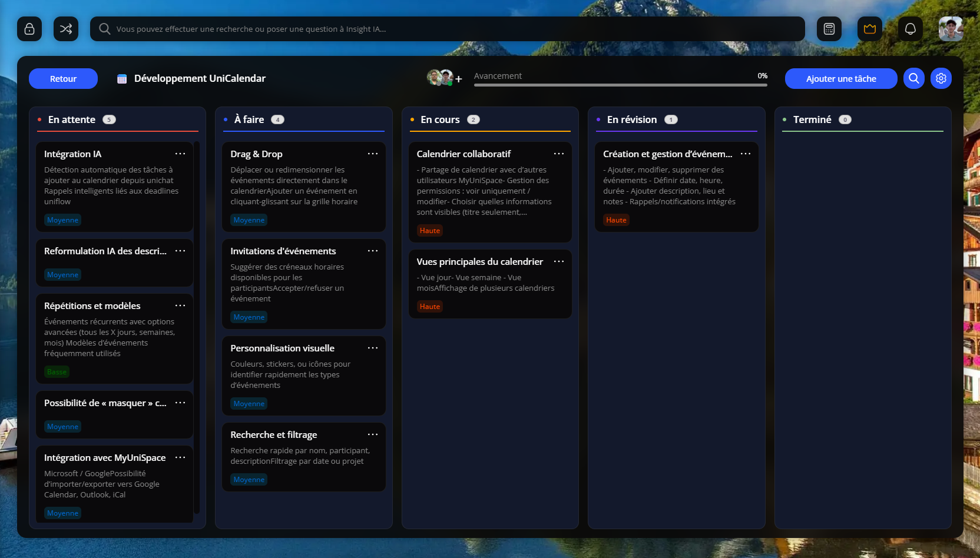Click the orange crown icon
The width and height of the screenshot is (980, 558).
click(x=870, y=29)
